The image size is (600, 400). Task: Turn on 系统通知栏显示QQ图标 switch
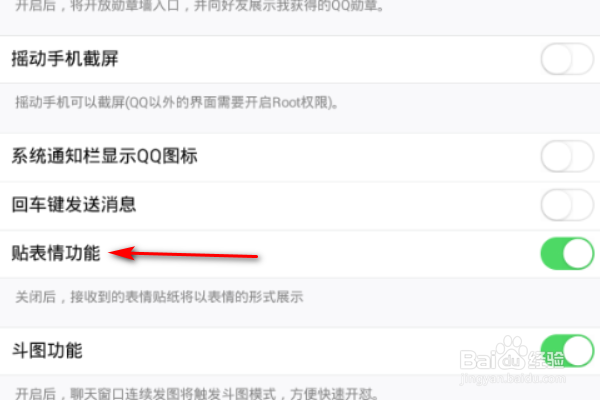[567, 157]
